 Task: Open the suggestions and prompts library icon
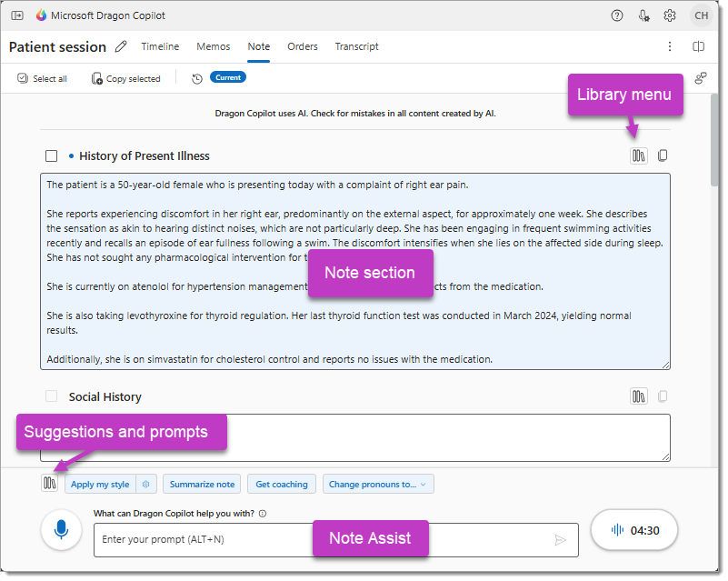[x=50, y=484]
